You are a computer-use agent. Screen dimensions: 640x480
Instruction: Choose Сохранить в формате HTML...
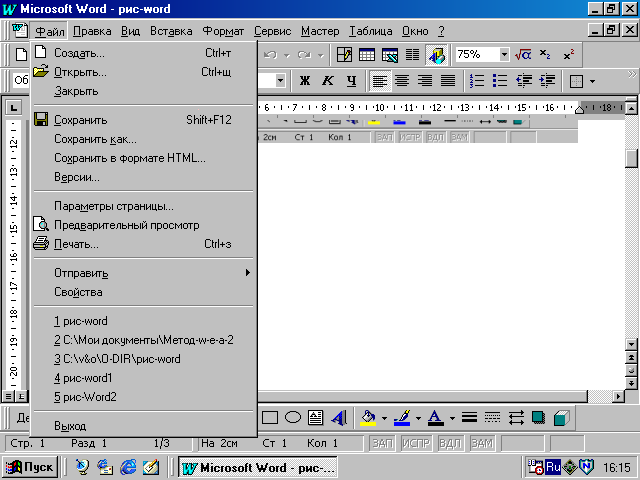pos(144,158)
